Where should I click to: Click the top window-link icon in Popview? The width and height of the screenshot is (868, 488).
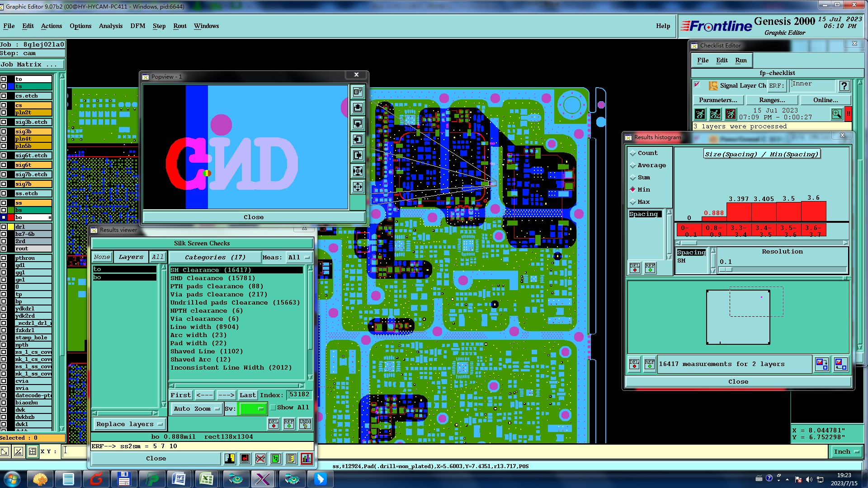358,92
